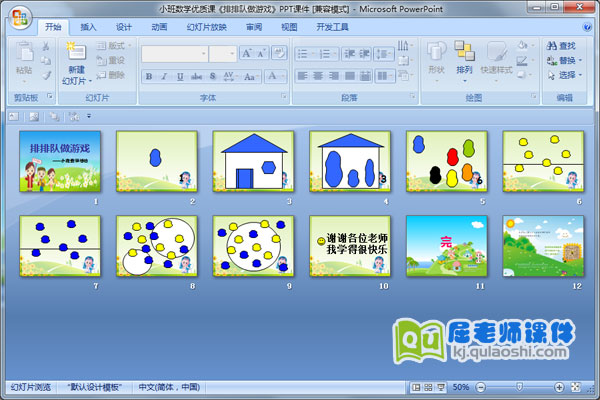600x400 pixels.
Task: Click the Justify alignment icon
Action: (x=350, y=76)
